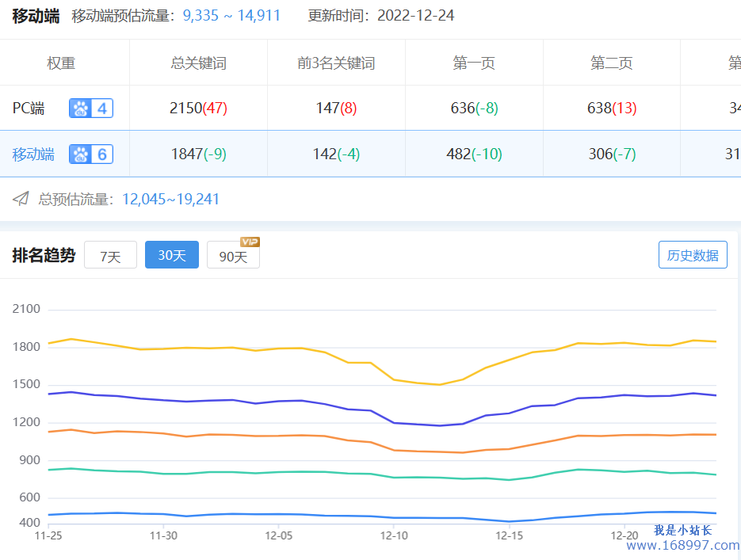The height and width of the screenshot is (560, 741).
Task: Click PC top-3 keywords value 147(8)
Action: tap(337, 109)
